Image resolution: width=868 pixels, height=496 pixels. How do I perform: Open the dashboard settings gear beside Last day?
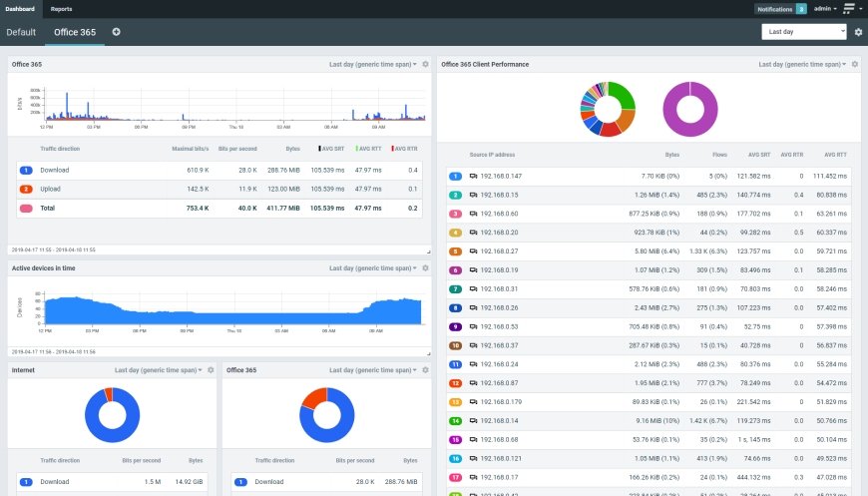click(858, 32)
